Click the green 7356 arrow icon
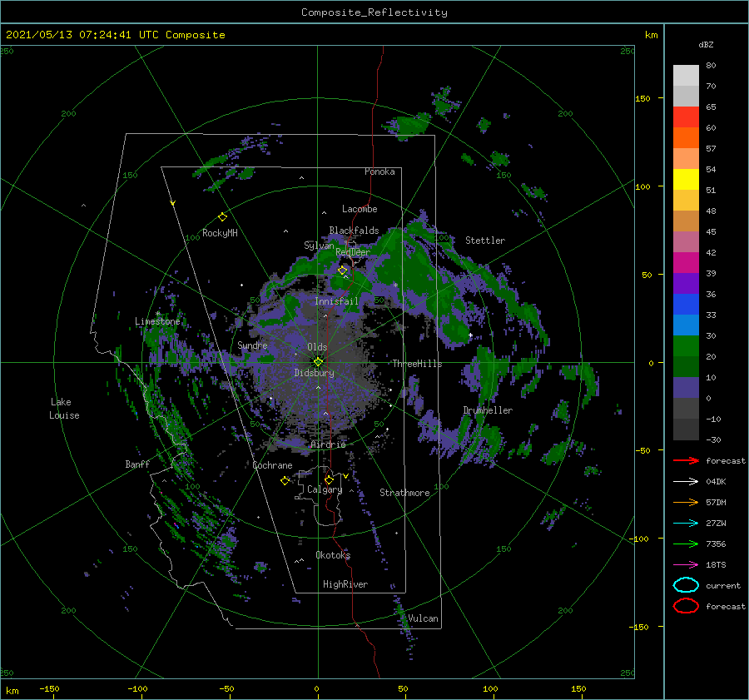This screenshot has width=749, height=700. (x=686, y=544)
